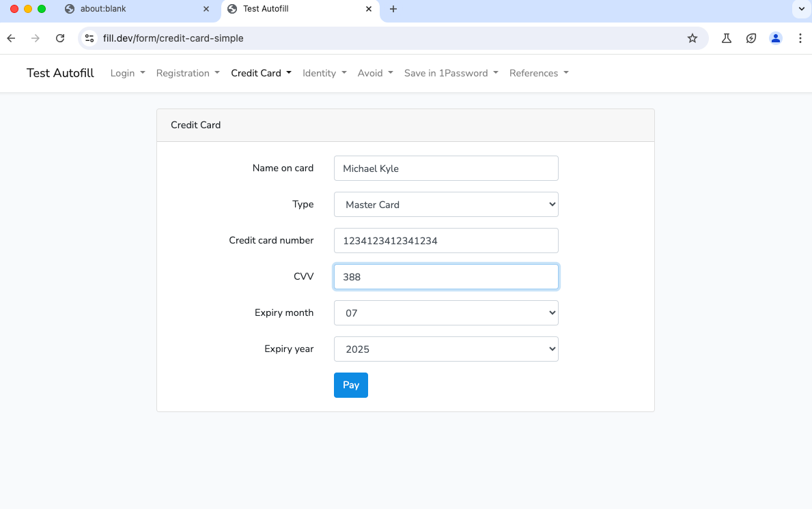Click the Expiry month label
The width and height of the screenshot is (812, 509).
tap(284, 312)
